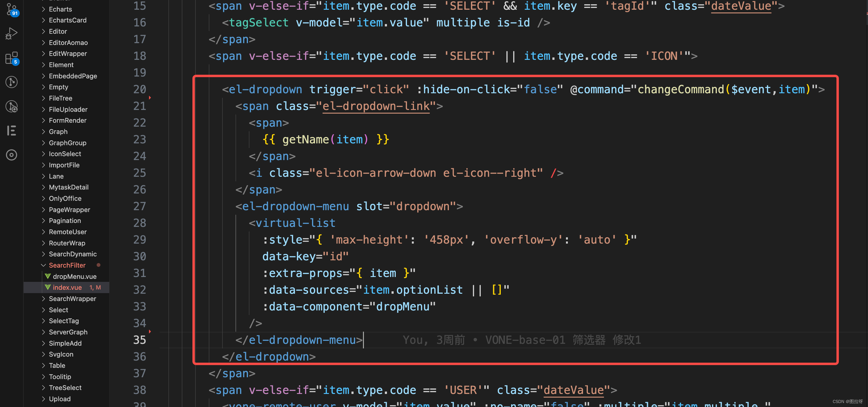Select index.vue in the explorer
868x407 pixels.
[x=67, y=287]
